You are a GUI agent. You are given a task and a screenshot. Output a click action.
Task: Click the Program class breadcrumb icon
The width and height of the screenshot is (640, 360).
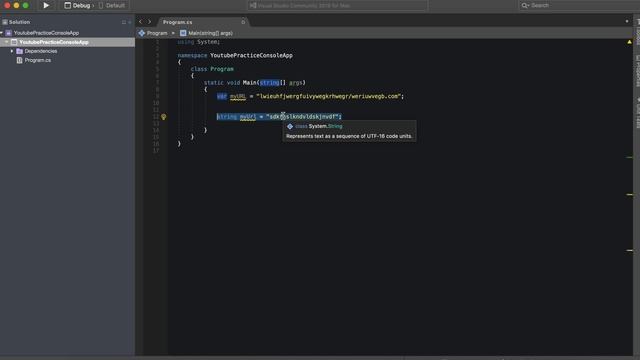(142, 33)
